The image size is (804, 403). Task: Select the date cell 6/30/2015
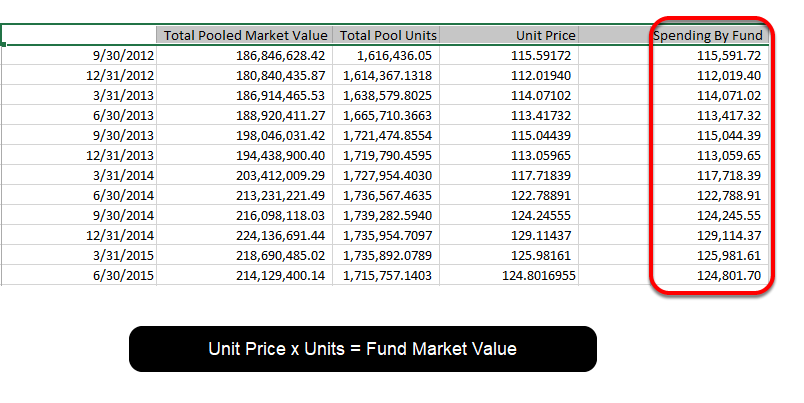pyautogui.click(x=79, y=275)
